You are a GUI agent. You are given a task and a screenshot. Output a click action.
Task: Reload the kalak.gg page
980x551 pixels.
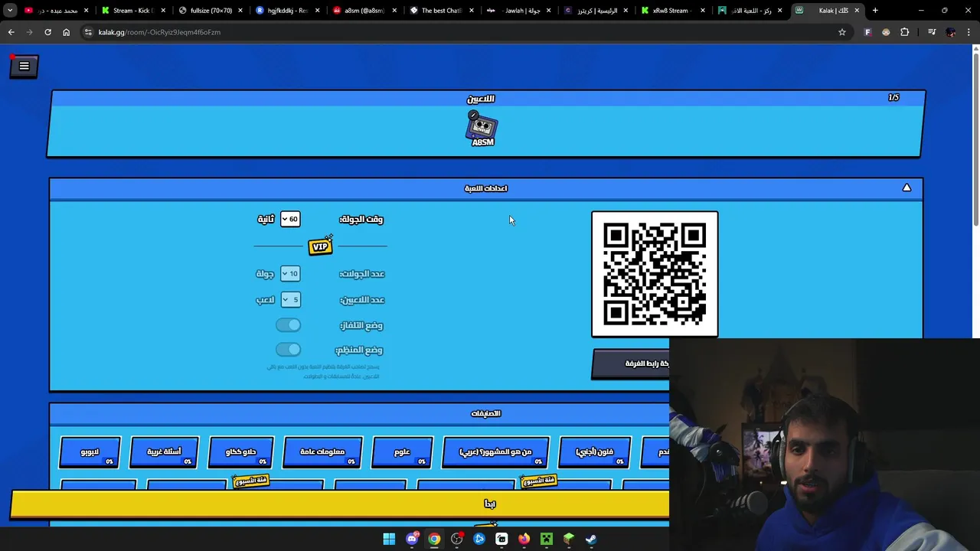(x=47, y=32)
